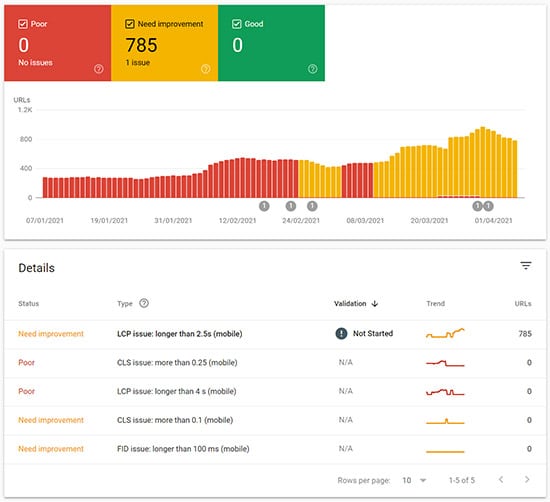The width and height of the screenshot is (550, 502).
Task: Open CLS issue more than 0.1 row
Action: click(275, 420)
